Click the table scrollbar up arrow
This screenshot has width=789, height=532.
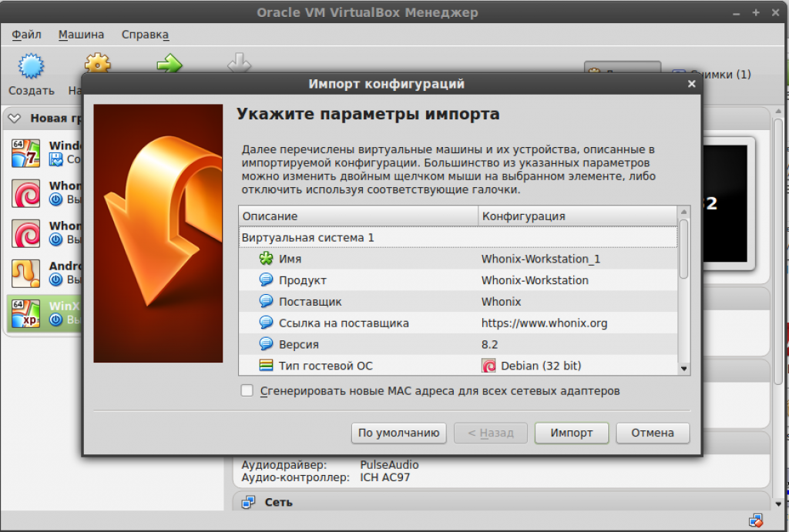(684, 212)
